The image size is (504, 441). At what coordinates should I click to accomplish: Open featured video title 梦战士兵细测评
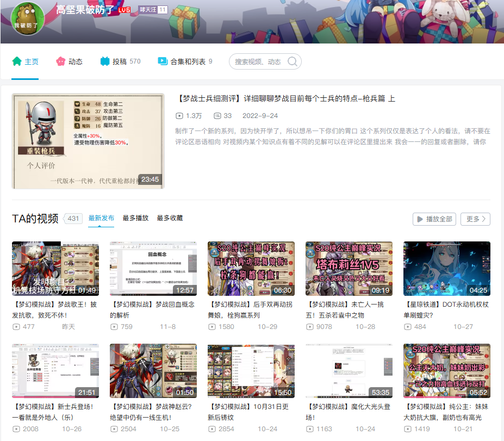pos(286,98)
